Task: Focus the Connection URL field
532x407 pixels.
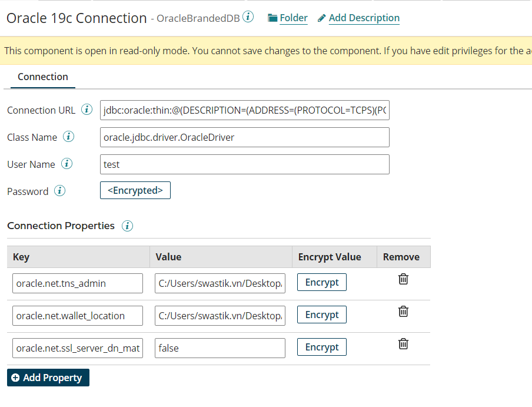Action: [x=245, y=110]
